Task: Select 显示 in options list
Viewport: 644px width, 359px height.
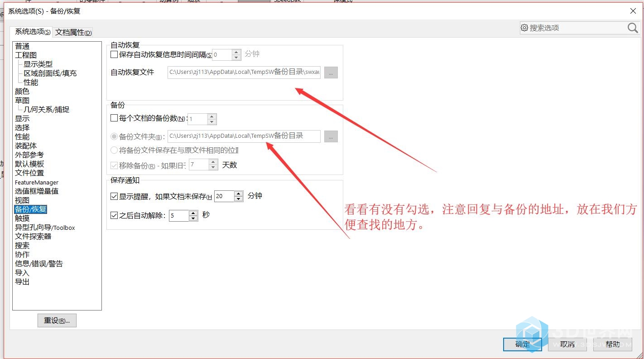Action: coord(22,119)
